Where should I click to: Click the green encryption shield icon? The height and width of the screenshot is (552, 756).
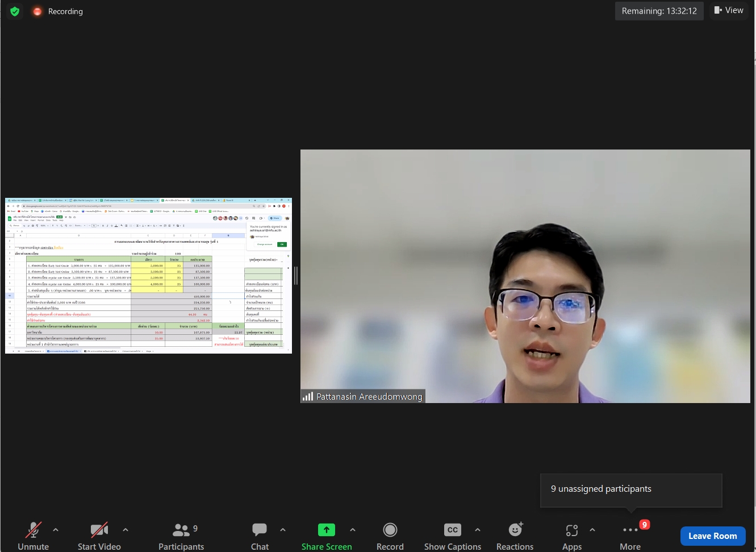pos(15,11)
